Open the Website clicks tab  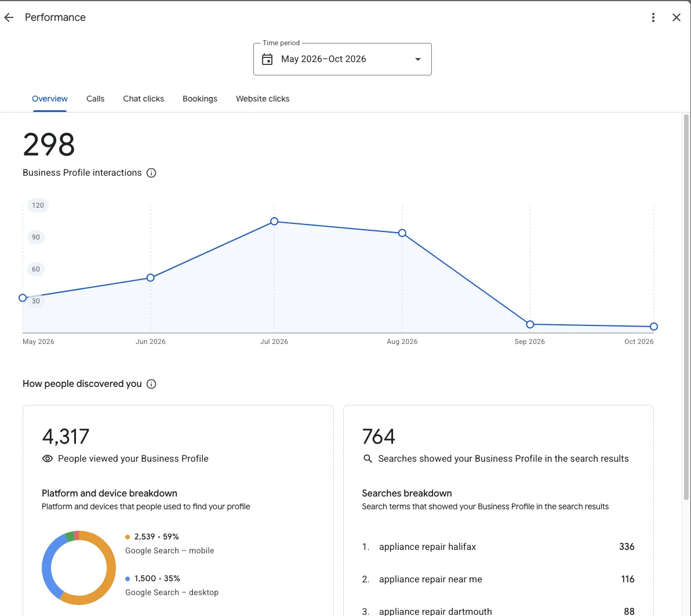[x=263, y=99]
